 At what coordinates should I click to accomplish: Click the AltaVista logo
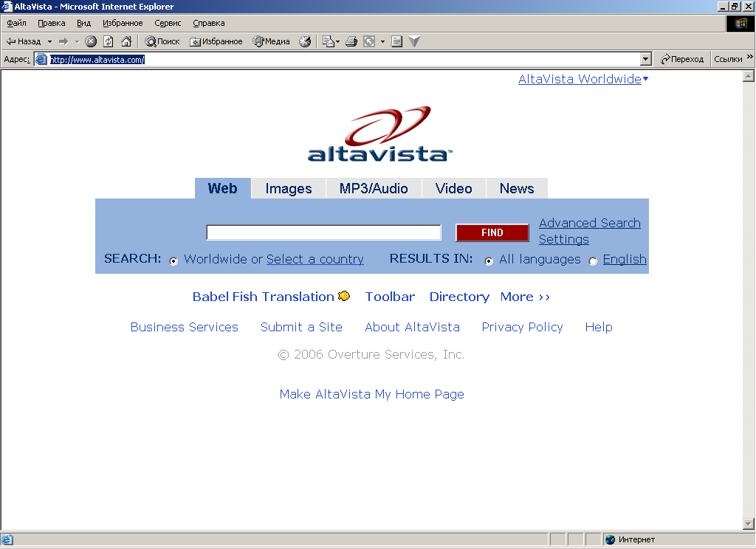pos(380,134)
